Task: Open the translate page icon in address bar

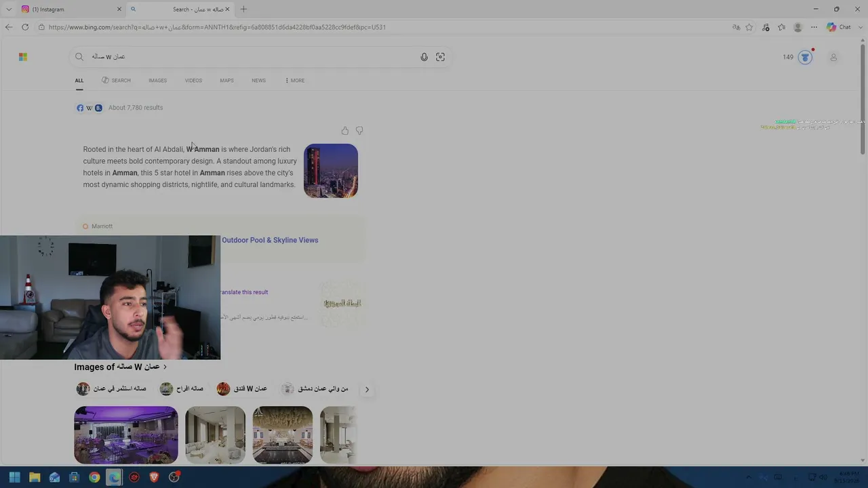Action: click(x=736, y=27)
